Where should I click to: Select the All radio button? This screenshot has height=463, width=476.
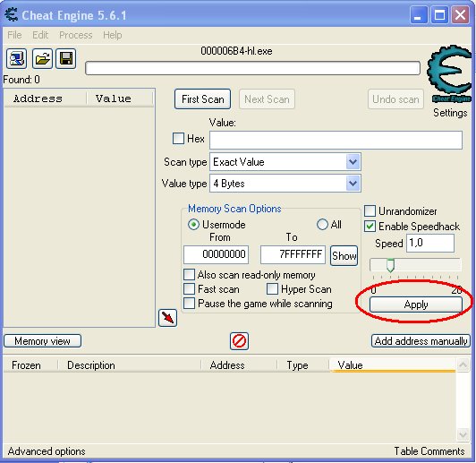[322, 225]
